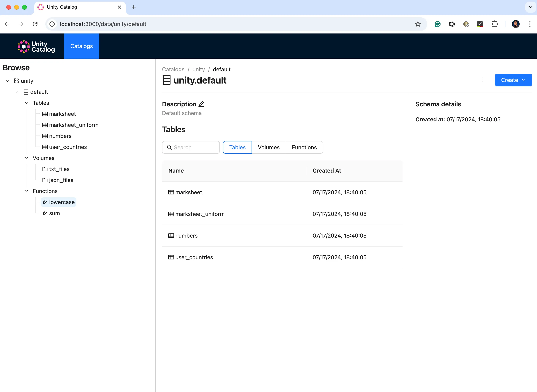Bookmark this page with the star icon
Screen dimensions: 537x392
point(418,24)
